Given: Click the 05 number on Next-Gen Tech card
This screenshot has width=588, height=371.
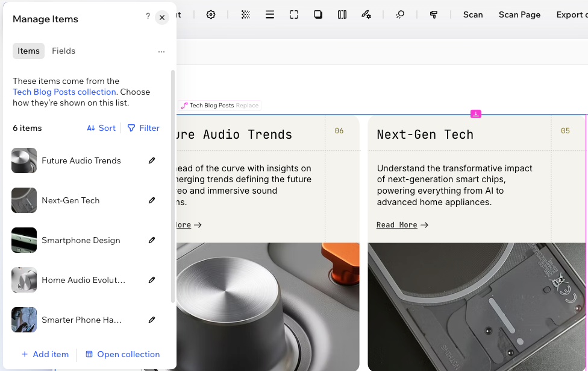Looking at the screenshot, I should coord(565,131).
